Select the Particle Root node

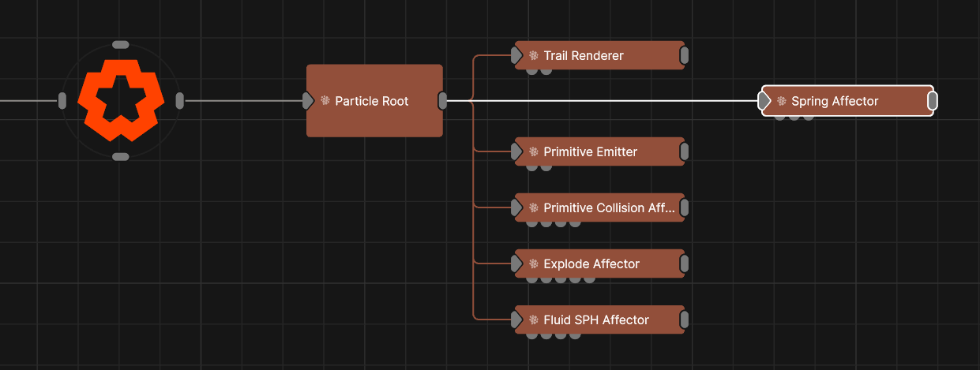[x=374, y=118]
